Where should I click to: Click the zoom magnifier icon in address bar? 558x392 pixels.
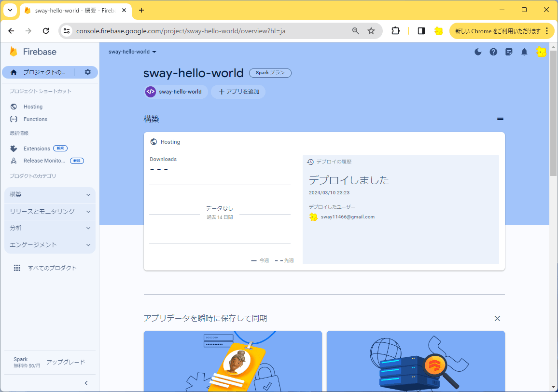tap(356, 31)
